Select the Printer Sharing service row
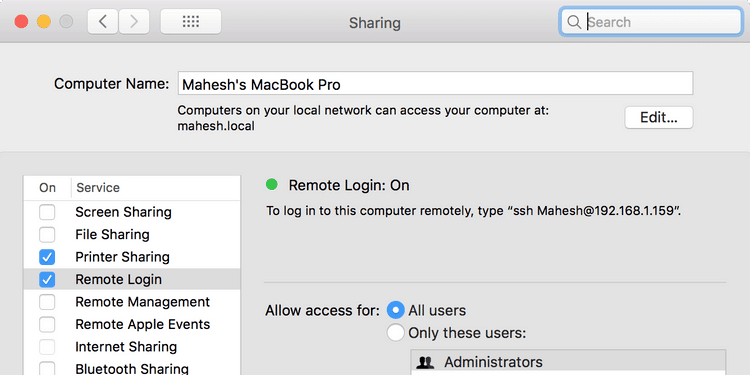Screen dimensions: 750x375 [x=132, y=257]
